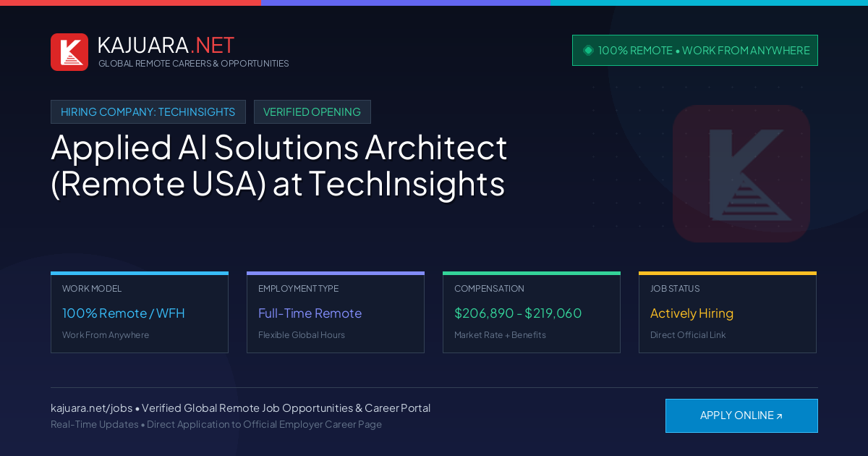
Task: Click the arrow icon on Apply Online
Action: pos(779,416)
